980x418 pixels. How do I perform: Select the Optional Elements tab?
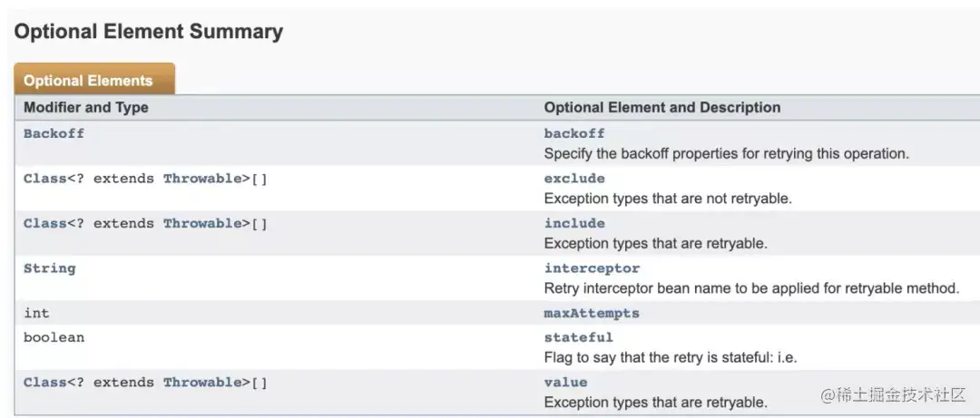tap(88, 81)
